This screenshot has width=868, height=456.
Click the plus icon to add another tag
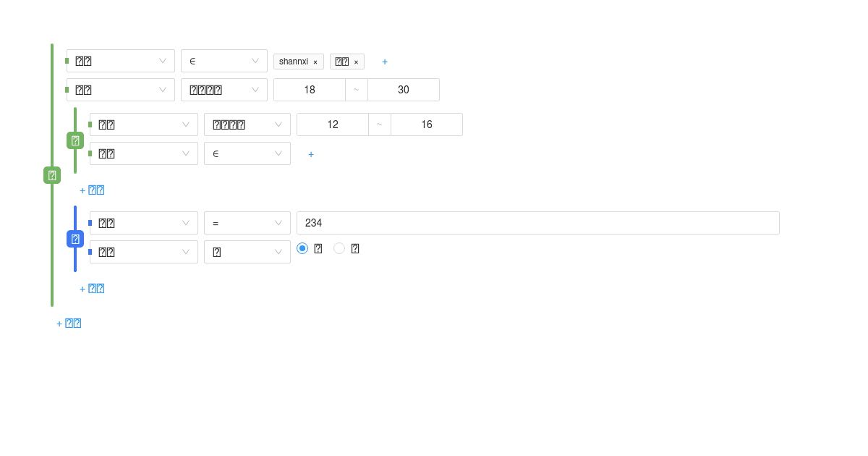(x=385, y=62)
